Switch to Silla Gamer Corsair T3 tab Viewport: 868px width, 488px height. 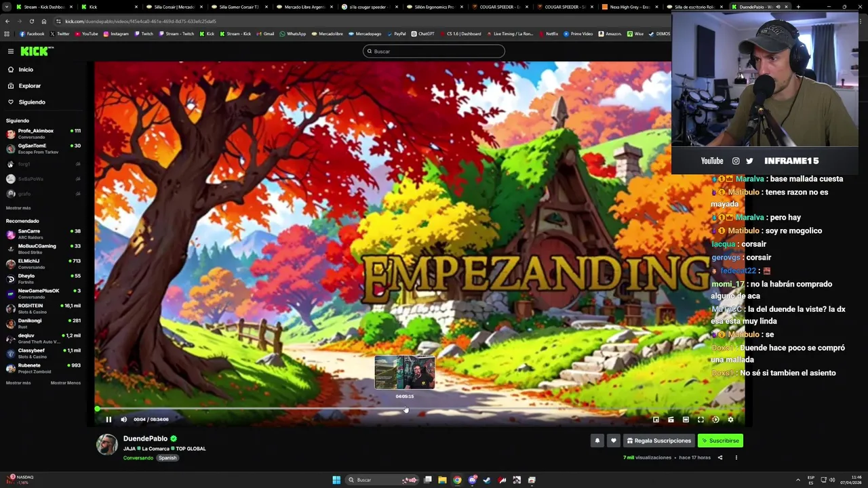click(239, 7)
